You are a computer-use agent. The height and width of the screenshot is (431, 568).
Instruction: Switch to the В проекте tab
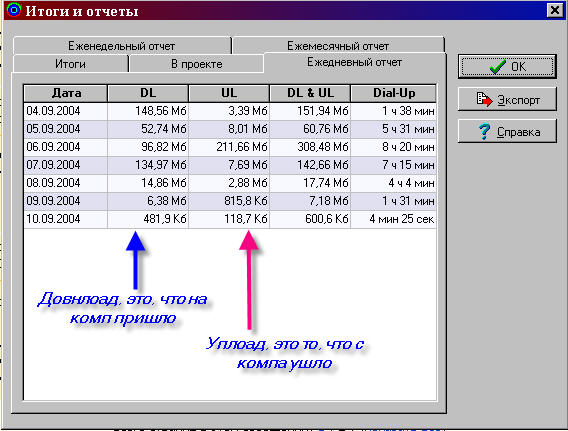point(196,64)
